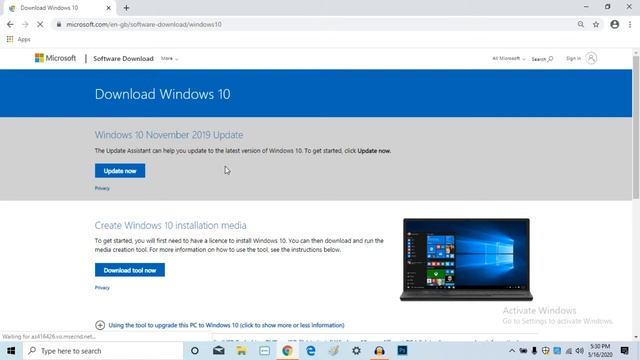
Task: Go back to the previous page
Action: coord(10,24)
